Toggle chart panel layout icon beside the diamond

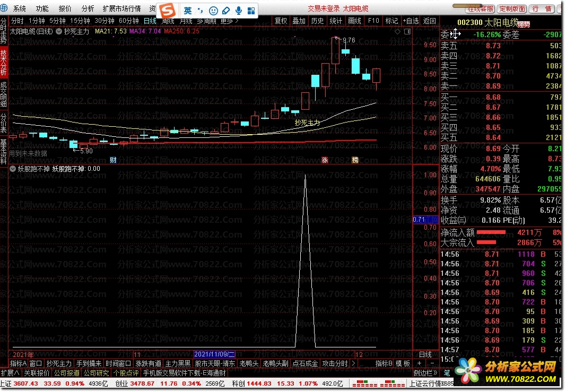click(x=407, y=32)
